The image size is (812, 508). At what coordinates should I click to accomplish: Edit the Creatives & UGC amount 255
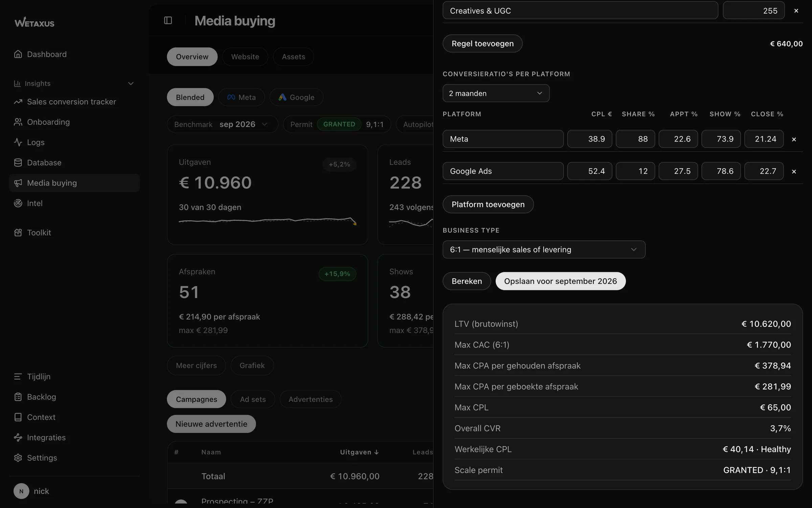point(753,11)
